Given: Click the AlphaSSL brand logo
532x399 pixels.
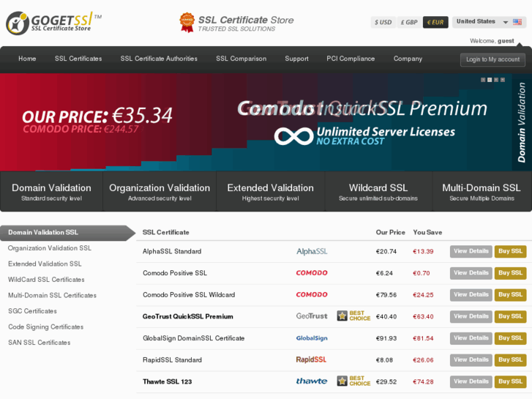Looking at the screenshot, I should (312, 251).
